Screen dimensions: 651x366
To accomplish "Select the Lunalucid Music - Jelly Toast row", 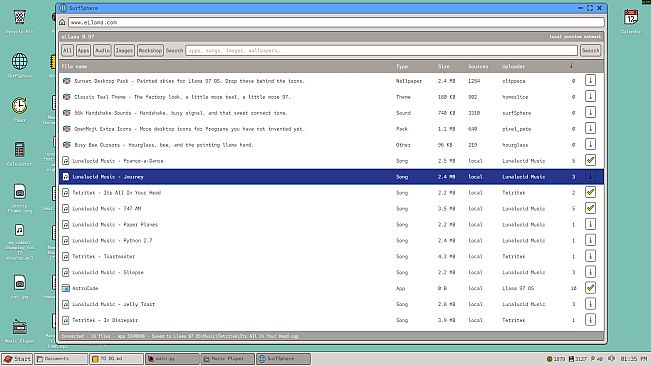I will [331, 304].
